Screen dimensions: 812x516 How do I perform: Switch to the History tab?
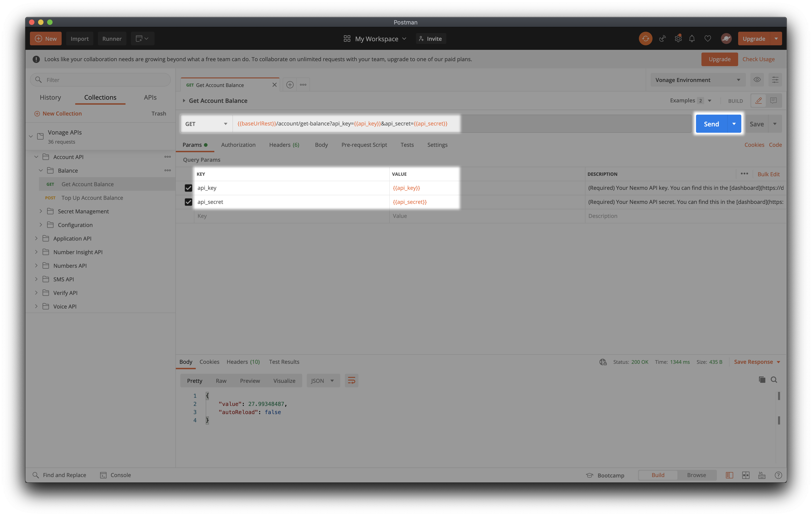50,97
